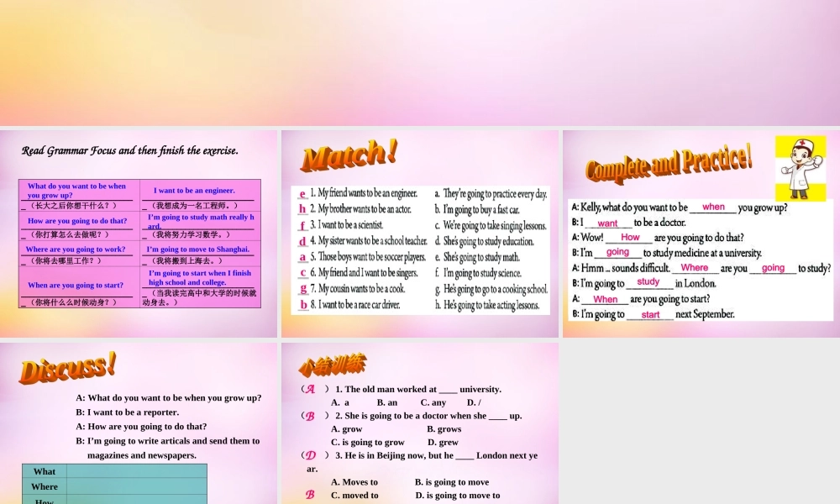Open the Grammar Focus slide thumbnail

tap(139, 233)
